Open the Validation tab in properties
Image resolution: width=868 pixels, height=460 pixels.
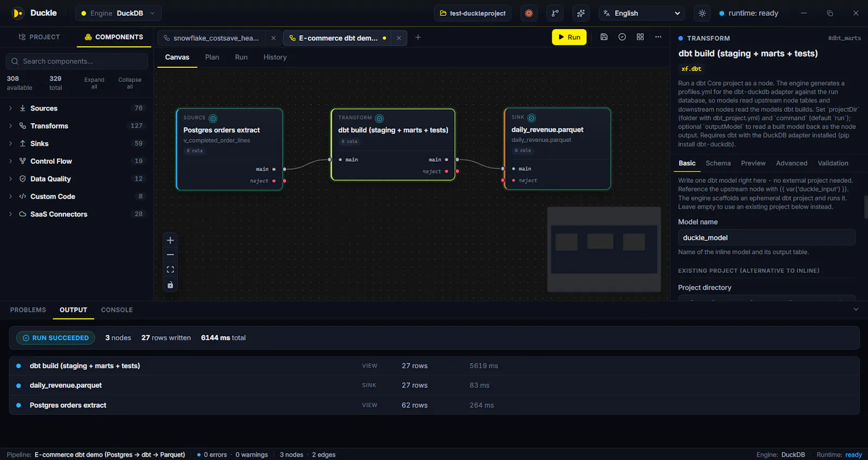pyautogui.click(x=833, y=163)
